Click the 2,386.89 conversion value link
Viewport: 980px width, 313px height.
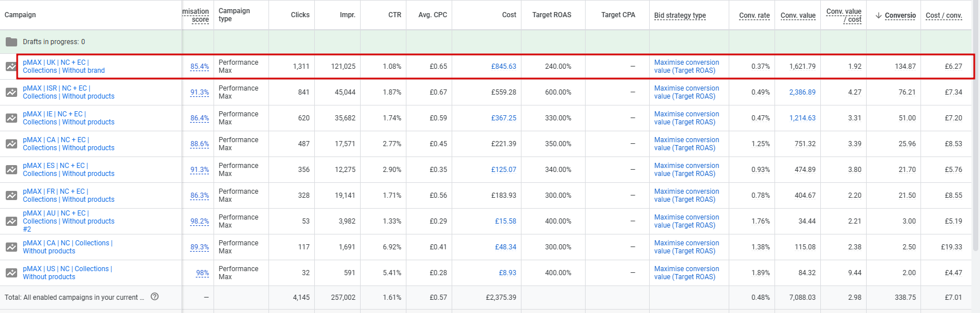(x=802, y=92)
